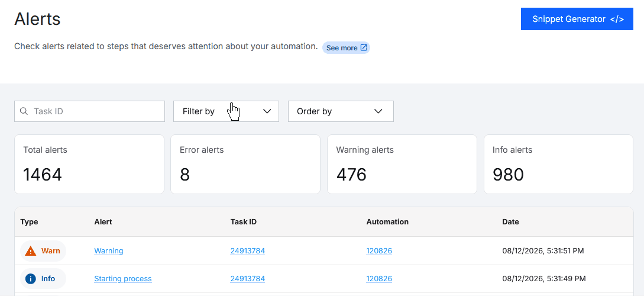Open the Warning alert link
The image size is (644, 296).
pos(108,251)
